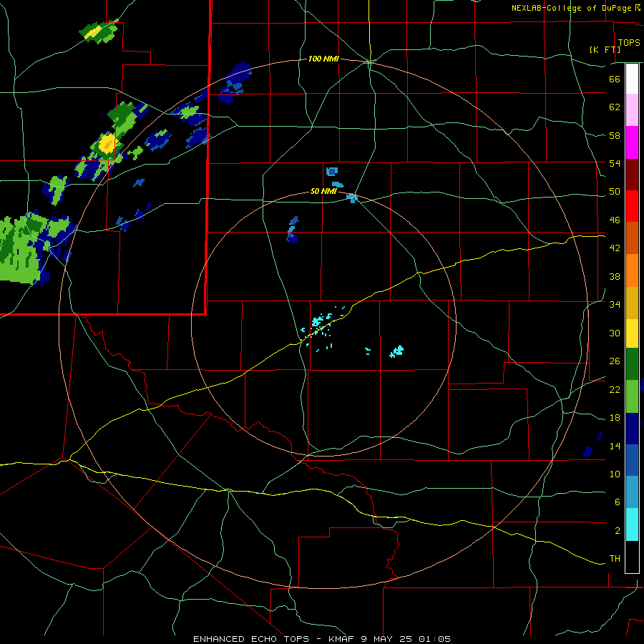
Task: Click the blue echo inside north part of 50 NMI ring
Action: (x=293, y=230)
